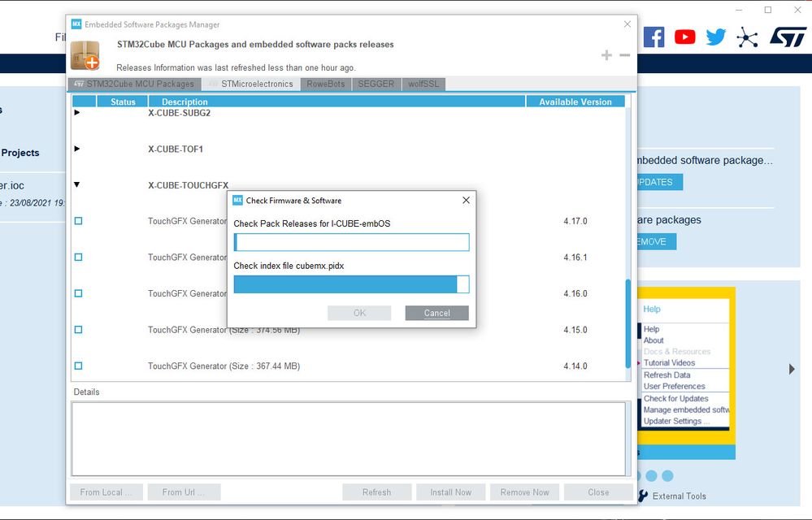Click the ST logo in the top bar
This screenshot has width=812, height=520.
787,37
